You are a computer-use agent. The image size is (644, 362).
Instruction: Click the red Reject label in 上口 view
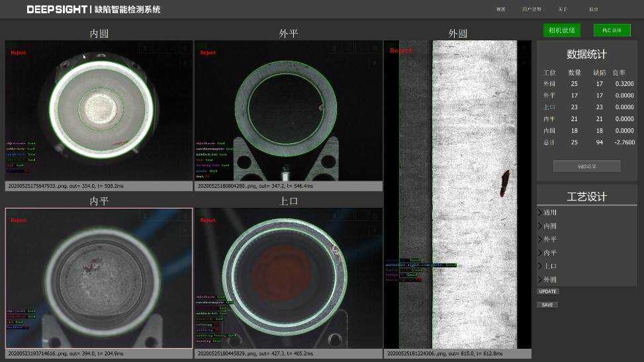click(x=208, y=220)
